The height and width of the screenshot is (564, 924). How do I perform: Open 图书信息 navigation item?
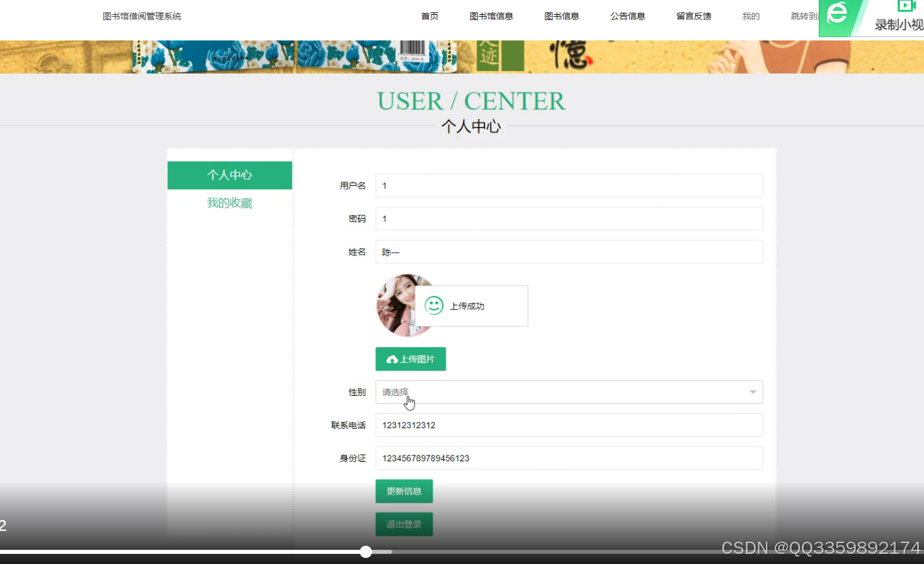(562, 16)
